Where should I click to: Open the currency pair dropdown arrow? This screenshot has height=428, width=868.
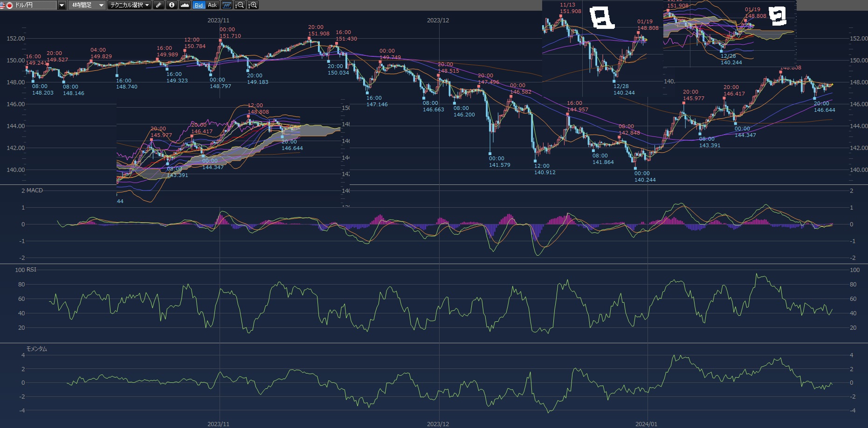[x=62, y=5]
